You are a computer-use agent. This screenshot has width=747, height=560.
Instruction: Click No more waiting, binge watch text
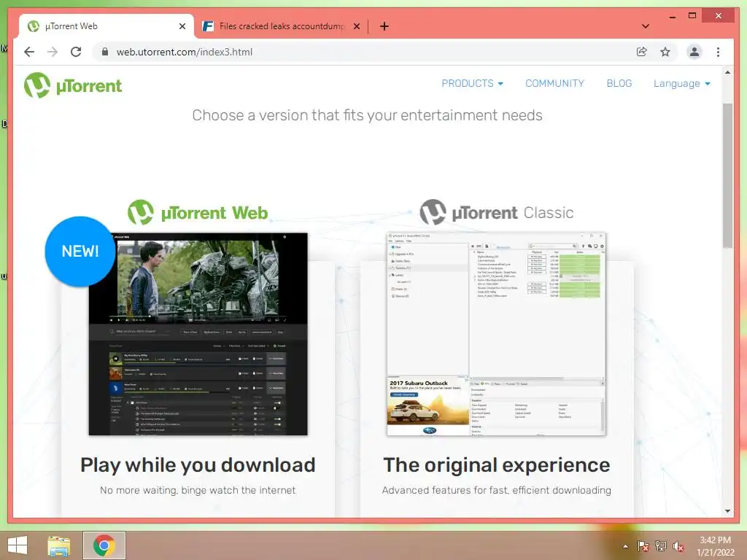[x=198, y=490]
